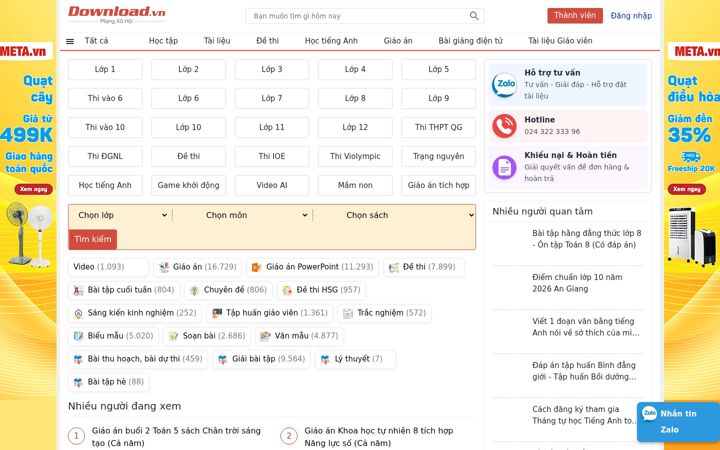Click the Đề thi HSG icon

pyautogui.click(x=287, y=290)
